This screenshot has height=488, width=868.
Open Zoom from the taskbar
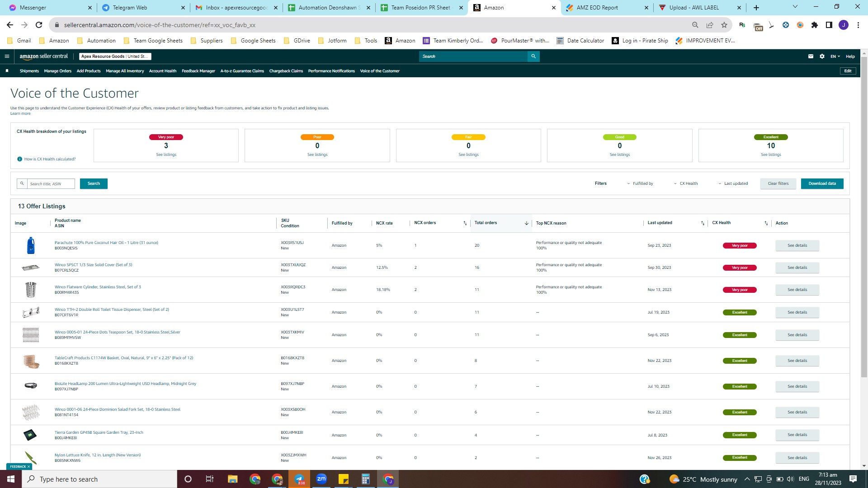point(321,479)
